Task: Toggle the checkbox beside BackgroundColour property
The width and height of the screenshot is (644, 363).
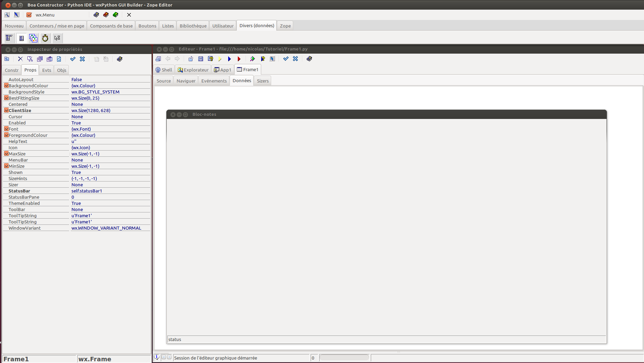Action: [6, 86]
